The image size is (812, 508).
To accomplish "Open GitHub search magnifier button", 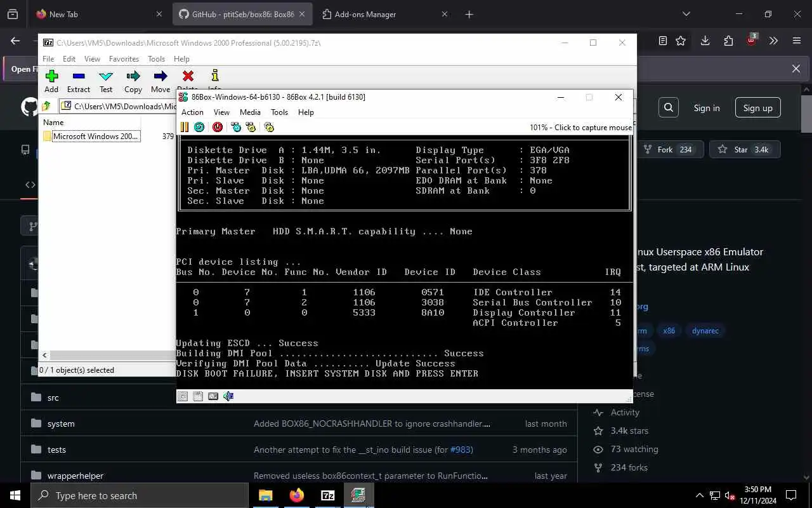I will coord(669,108).
